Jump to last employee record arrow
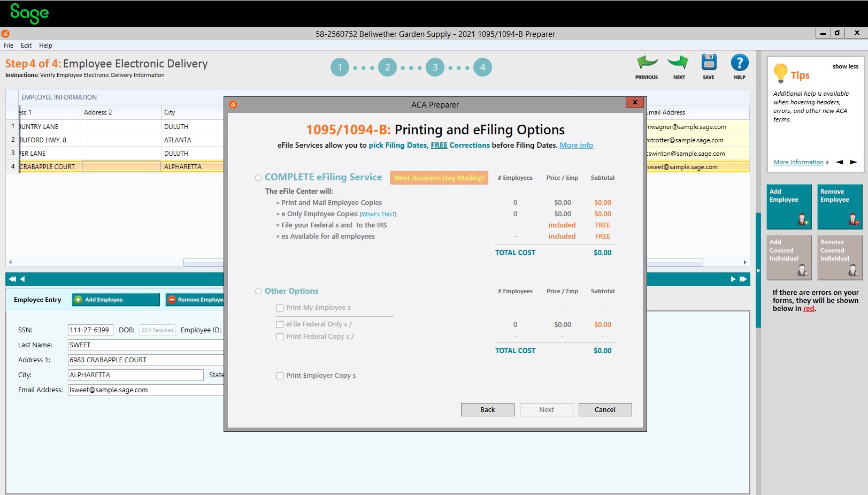 coord(743,279)
